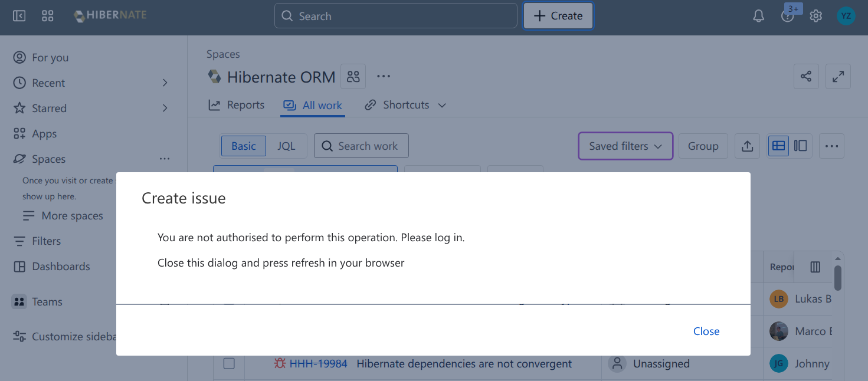Viewport: 868px width, 381px height.
Task: Click the Lukas B avatar
Action: click(779, 298)
